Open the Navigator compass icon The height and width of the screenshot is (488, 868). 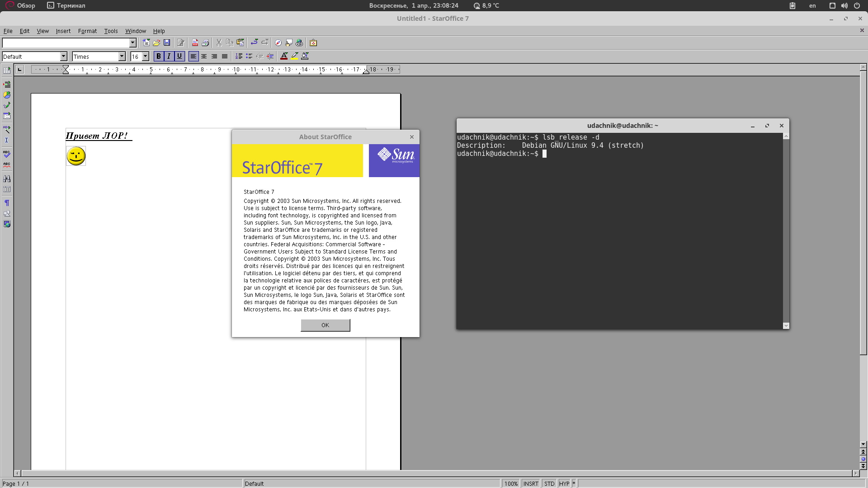[278, 43]
